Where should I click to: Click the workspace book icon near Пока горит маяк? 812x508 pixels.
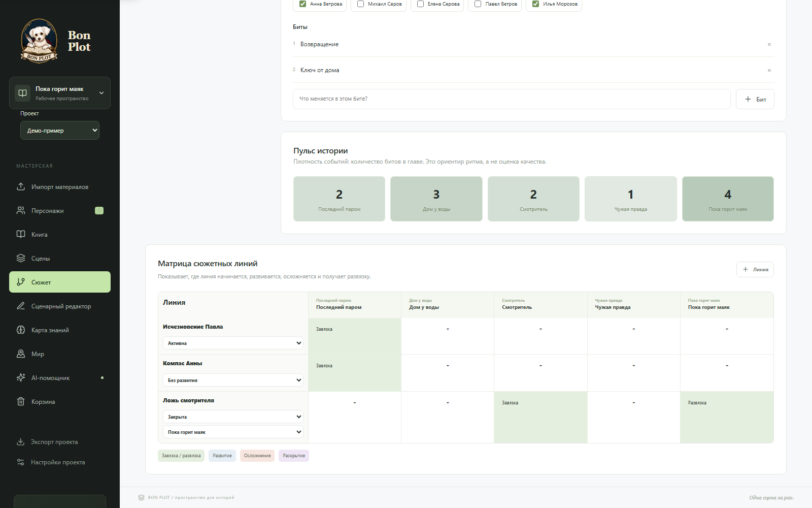tap(22, 93)
